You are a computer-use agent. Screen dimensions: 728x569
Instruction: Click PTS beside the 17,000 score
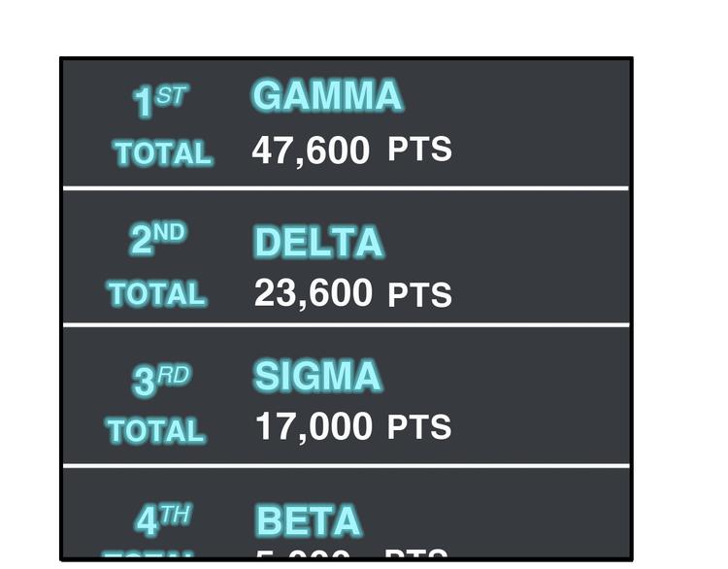pyautogui.click(x=419, y=427)
